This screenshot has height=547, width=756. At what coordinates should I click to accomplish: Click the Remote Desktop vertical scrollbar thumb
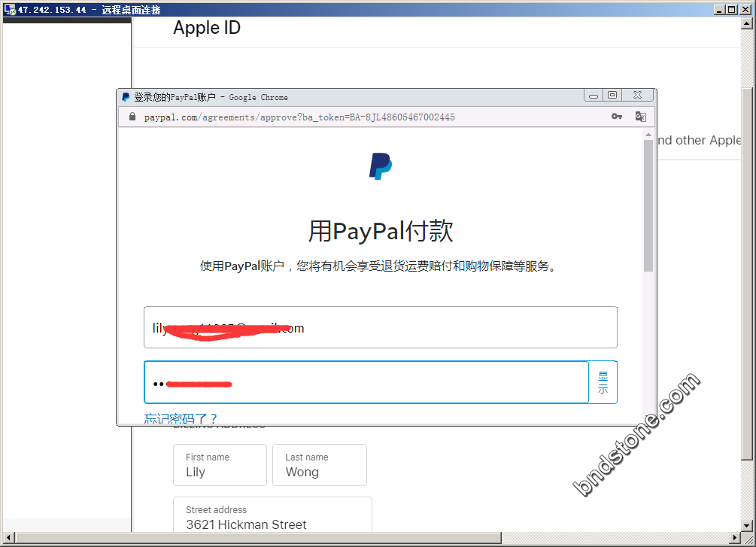click(747, 274)
